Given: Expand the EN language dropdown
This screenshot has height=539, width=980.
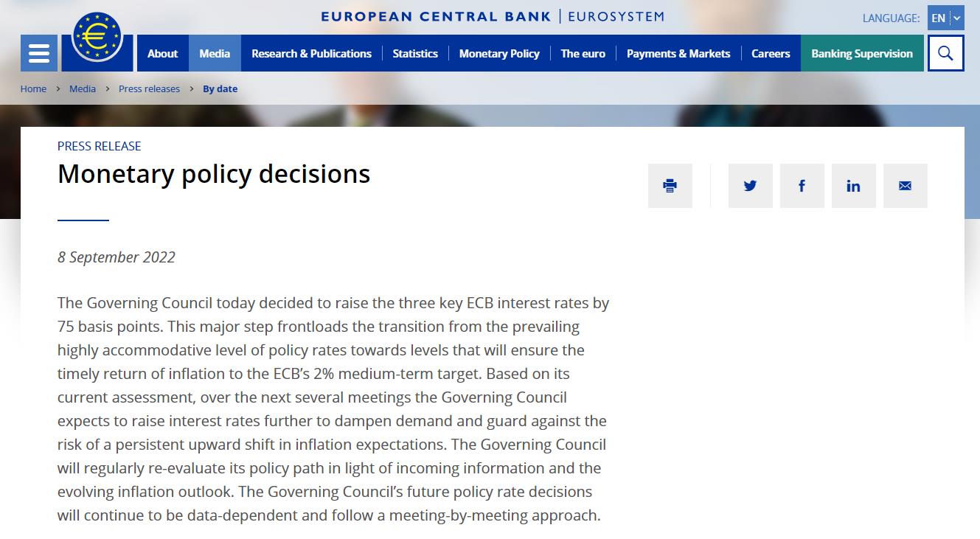Looking at the screenshot, I should (x=945, y=18).
